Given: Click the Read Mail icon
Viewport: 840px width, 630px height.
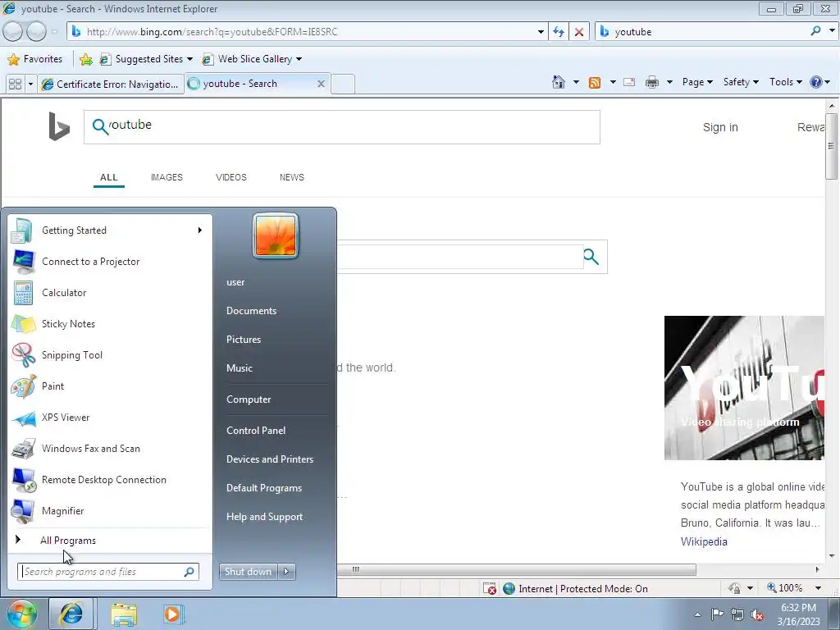Looking at the screenshot, I should click(x=629, y=83).
